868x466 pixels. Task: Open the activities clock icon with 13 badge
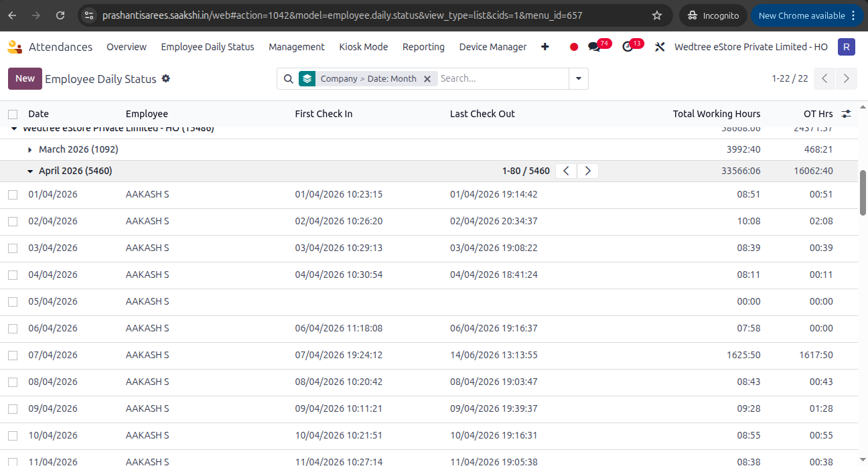pyautogui.click(x=628, y=47)
